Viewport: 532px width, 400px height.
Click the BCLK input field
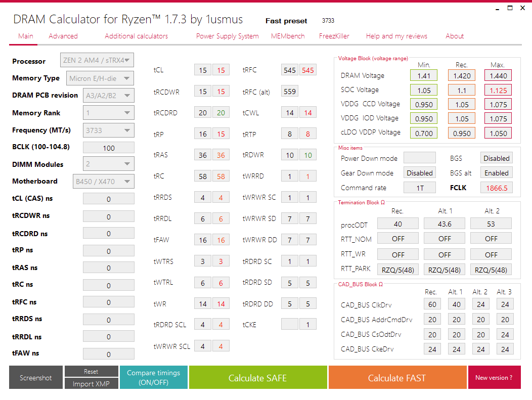pos(109,148)
